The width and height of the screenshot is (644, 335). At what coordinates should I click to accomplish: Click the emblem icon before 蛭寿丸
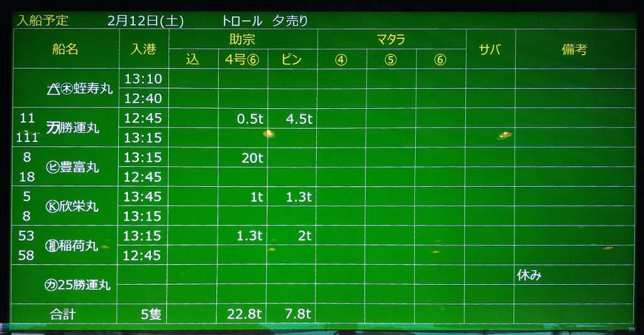[60, 89]
